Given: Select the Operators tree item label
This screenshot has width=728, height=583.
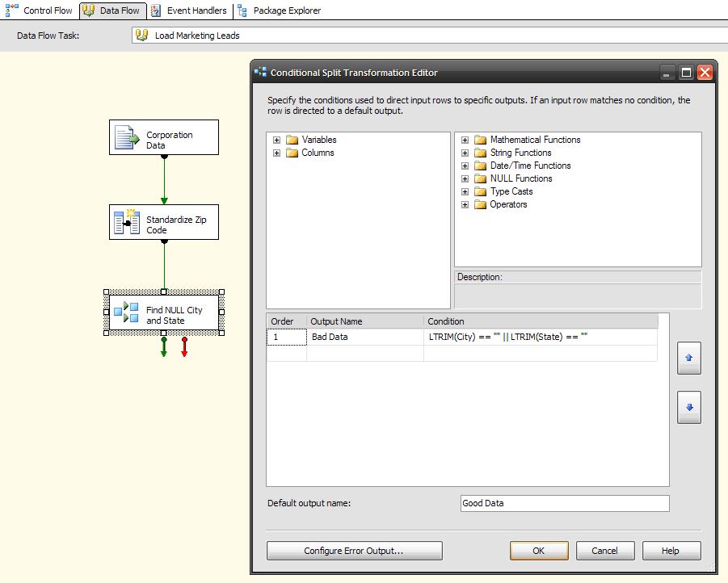Looking at the screenshot, I should click(x=508, y=205).
